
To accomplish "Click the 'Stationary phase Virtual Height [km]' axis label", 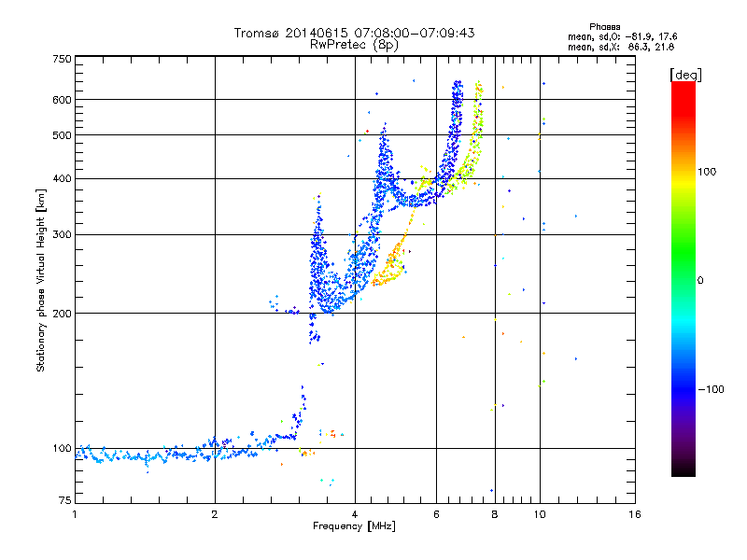I will (x=41, y=280).
